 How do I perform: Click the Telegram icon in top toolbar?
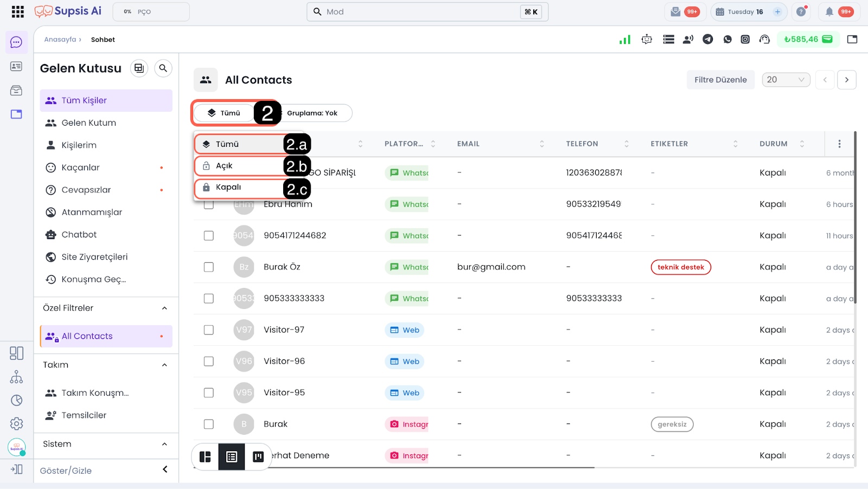[x=707, y=39]
